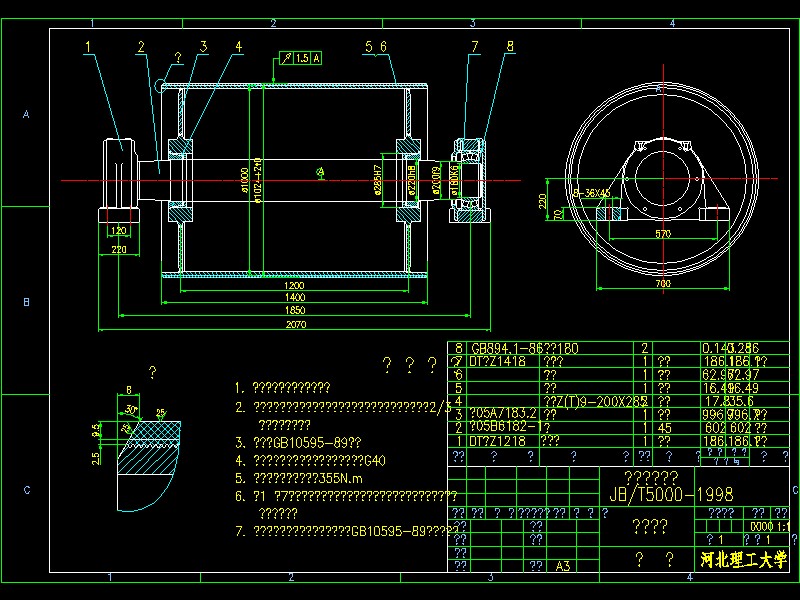Click the 2070 overall length dimension

click(296, 324)
